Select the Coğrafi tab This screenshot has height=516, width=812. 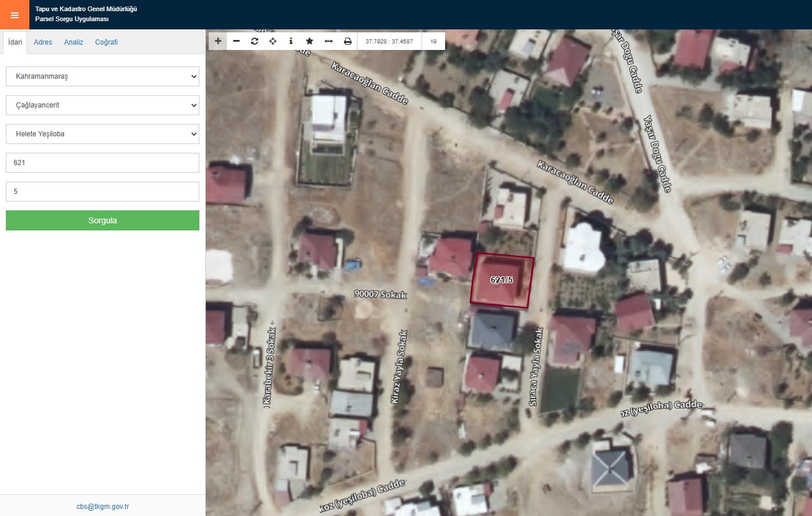(106, 42)
